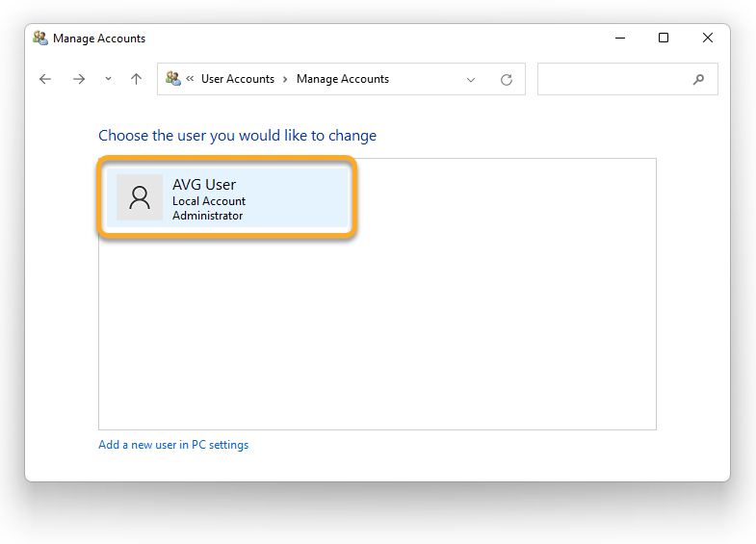Navigate to User Accounts breadcrumb
Image resolution: width=756 pixels, height=544 pixels.
(238, 80)
